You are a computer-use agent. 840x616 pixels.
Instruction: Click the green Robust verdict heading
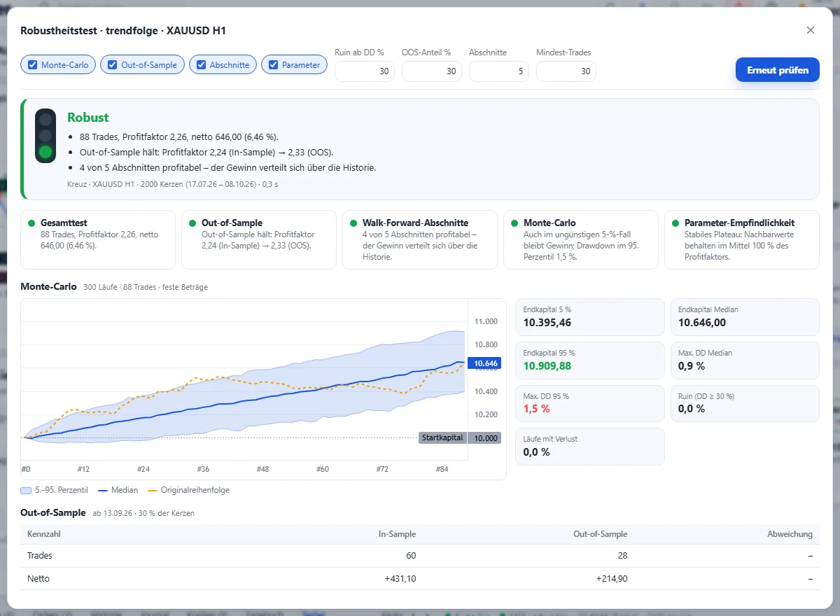coord(88,118)
